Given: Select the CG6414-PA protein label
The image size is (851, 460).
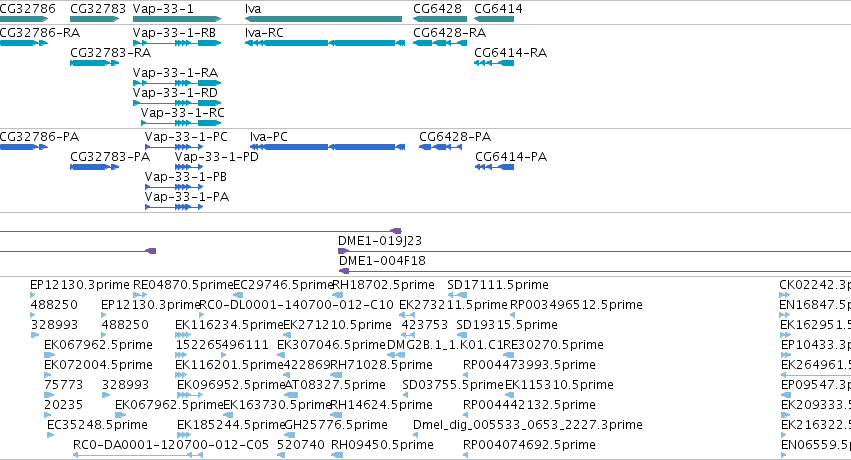Looking at the screenshot, I should click(511, 157).
